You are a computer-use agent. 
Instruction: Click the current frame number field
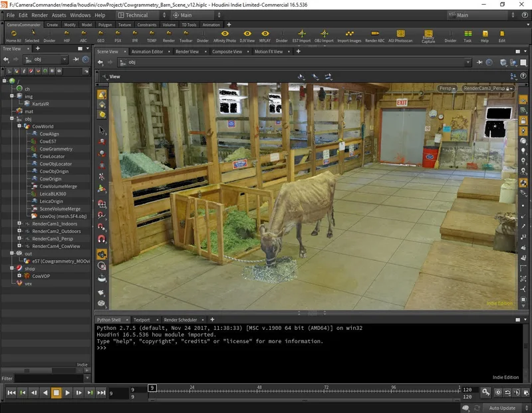point(118,393)
